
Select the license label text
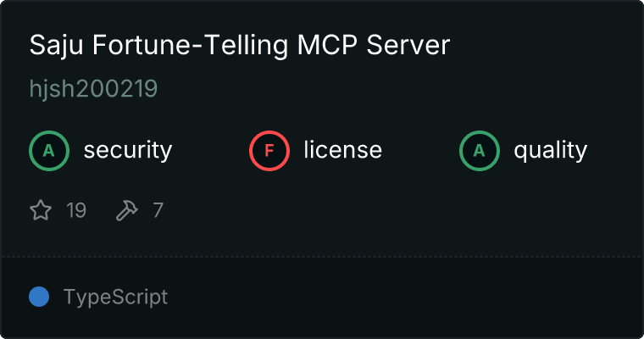(343, 149)
